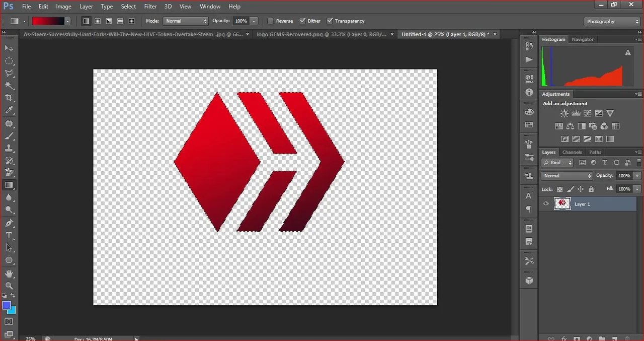Select the Move tool
The width and height of the screenshot is (644, 341).
9,48
